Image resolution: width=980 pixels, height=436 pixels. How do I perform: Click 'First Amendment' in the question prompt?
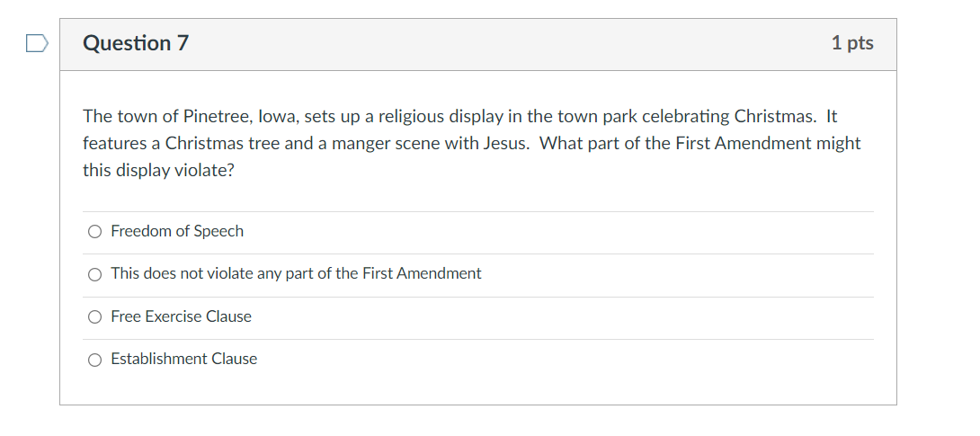coord(744,143)
